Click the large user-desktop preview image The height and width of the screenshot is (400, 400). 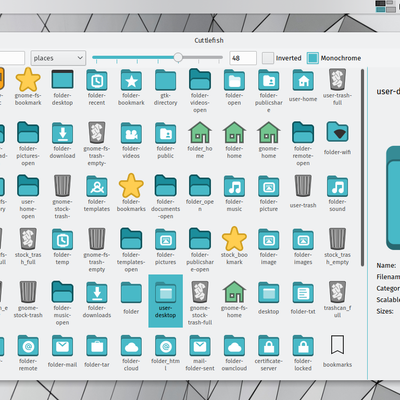[393, 198]
